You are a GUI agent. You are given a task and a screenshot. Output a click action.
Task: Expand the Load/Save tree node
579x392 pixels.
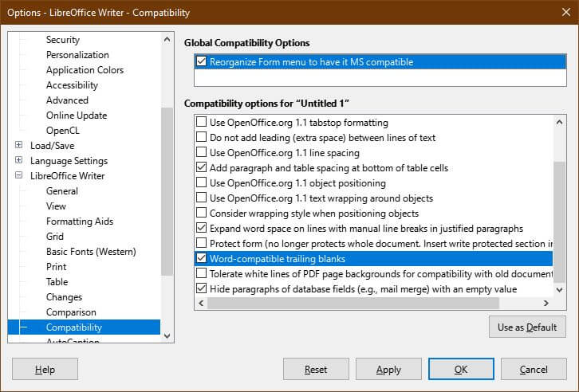18,146
